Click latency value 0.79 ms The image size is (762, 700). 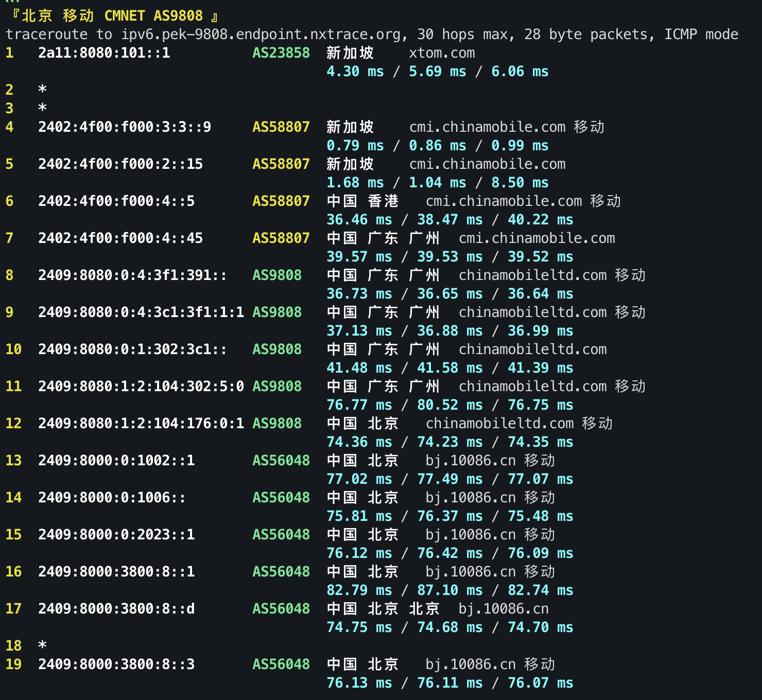point(355,146)
